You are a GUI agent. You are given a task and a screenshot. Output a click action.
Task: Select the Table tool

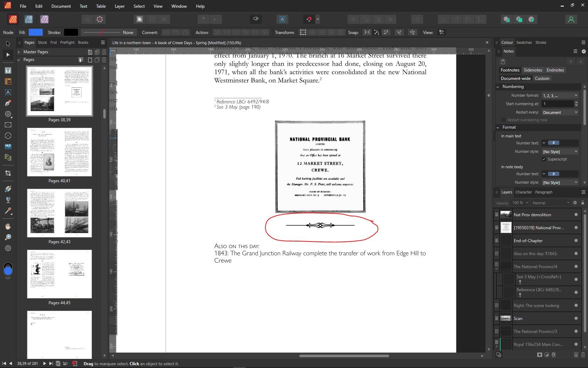(x=8, y=81)
